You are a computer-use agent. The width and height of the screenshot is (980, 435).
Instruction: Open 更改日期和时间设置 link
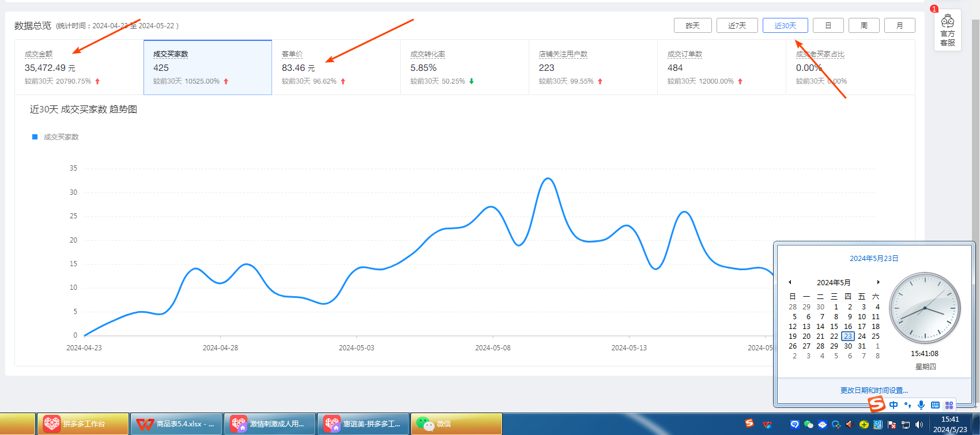[x=874, y=390]
